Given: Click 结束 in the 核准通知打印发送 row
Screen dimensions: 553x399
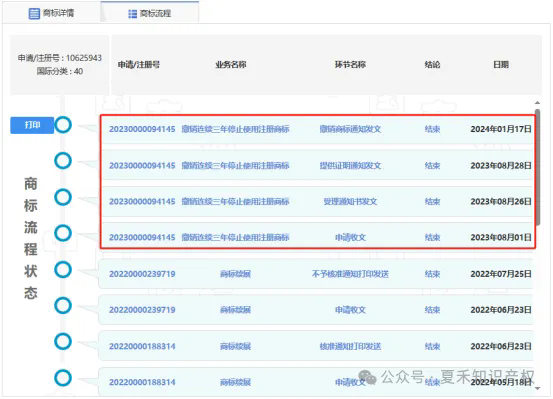Looking at the screenshot, I should pos(432,346).
